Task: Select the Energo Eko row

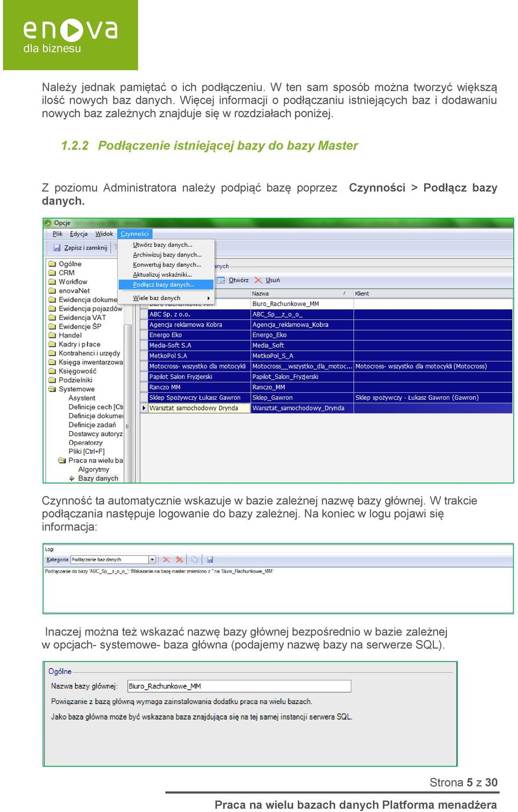Action: (x=326, y=335)
